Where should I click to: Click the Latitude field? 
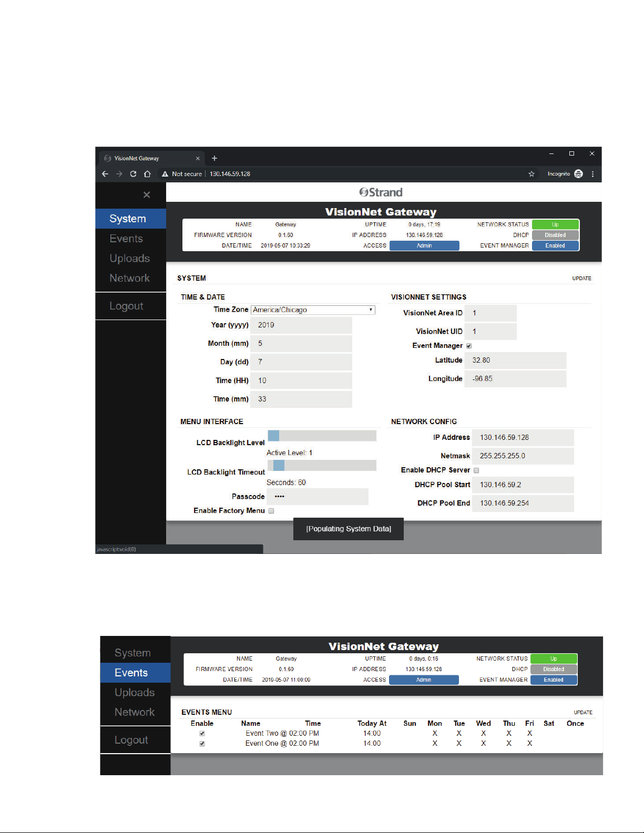pyautogui.click(x=515, y=361)
